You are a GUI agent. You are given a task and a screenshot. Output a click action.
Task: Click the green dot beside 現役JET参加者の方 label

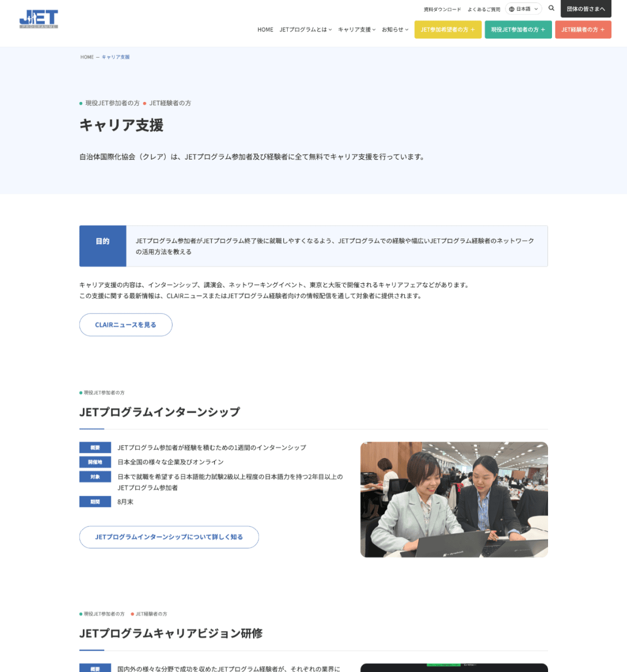pos(81,103)
